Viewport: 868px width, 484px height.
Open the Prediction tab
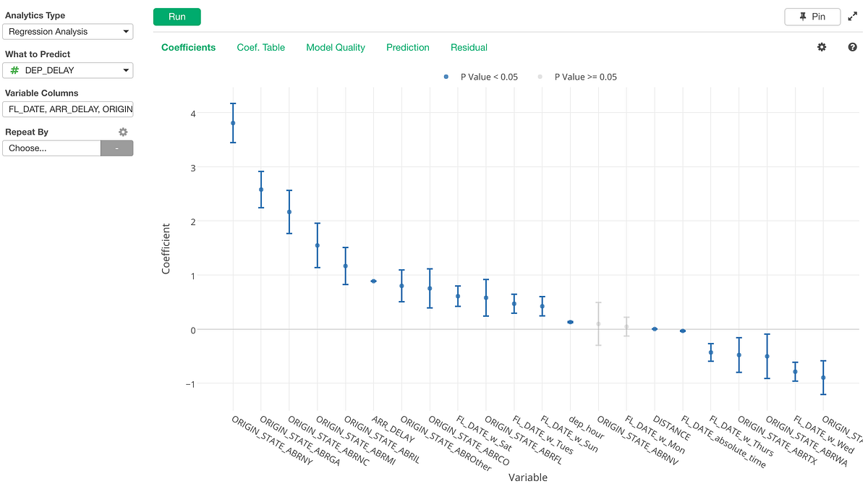407,47
